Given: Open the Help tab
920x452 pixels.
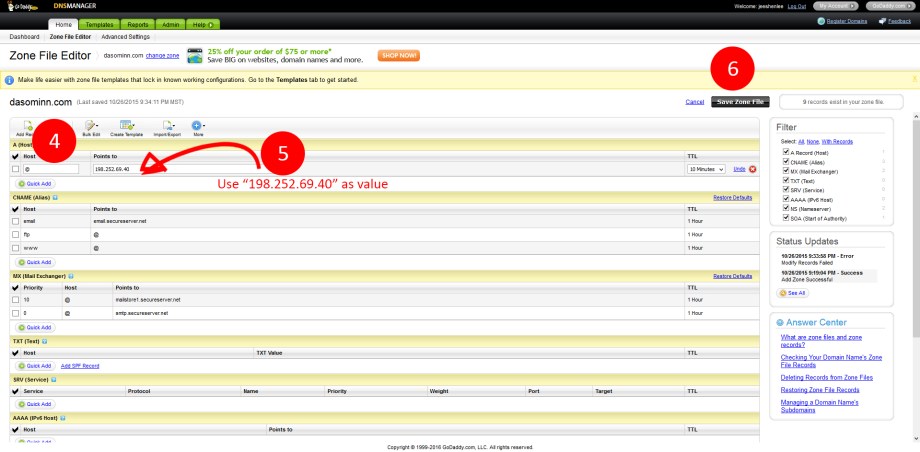Looking at the screenshot, I should (x=203, y=25).
